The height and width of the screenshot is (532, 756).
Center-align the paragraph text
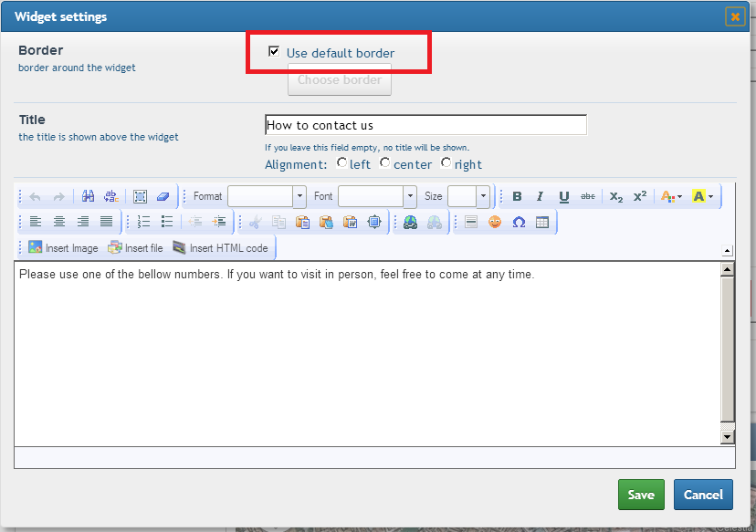click(x=59, y=222)
